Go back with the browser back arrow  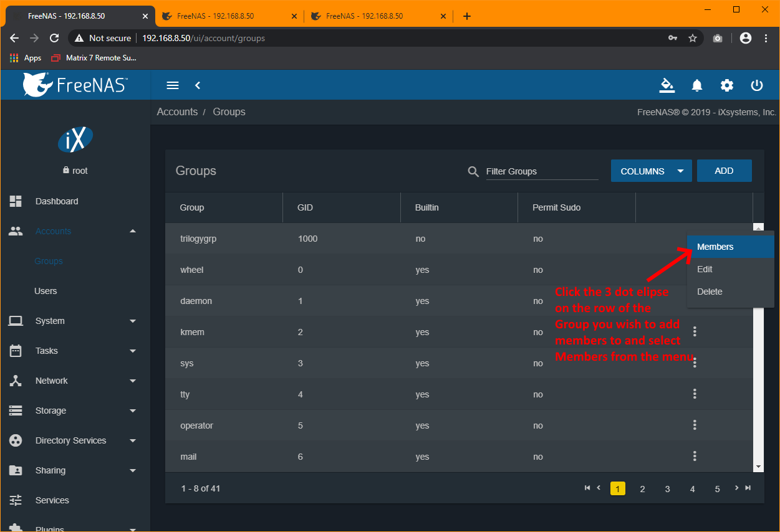pyautogui.click(x=14, y=38)
